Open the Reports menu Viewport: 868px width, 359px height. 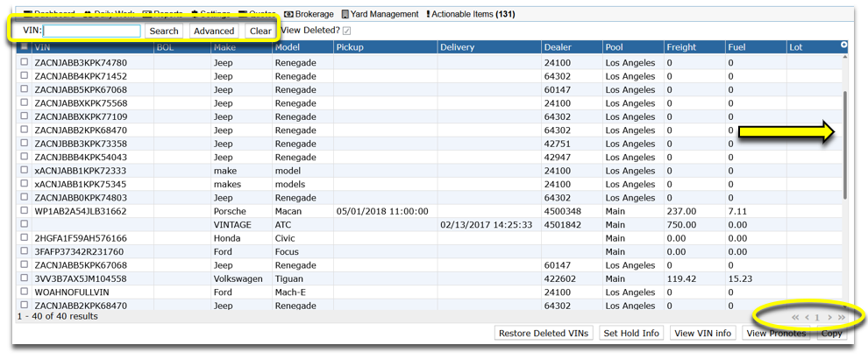pyautogui.click(x=163, y=14)
